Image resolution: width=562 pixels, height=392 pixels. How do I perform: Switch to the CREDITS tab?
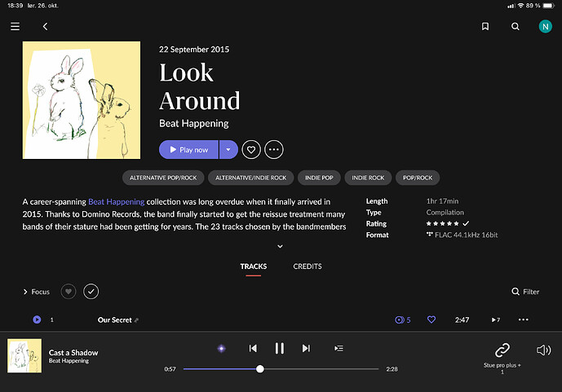coord(308,266)
